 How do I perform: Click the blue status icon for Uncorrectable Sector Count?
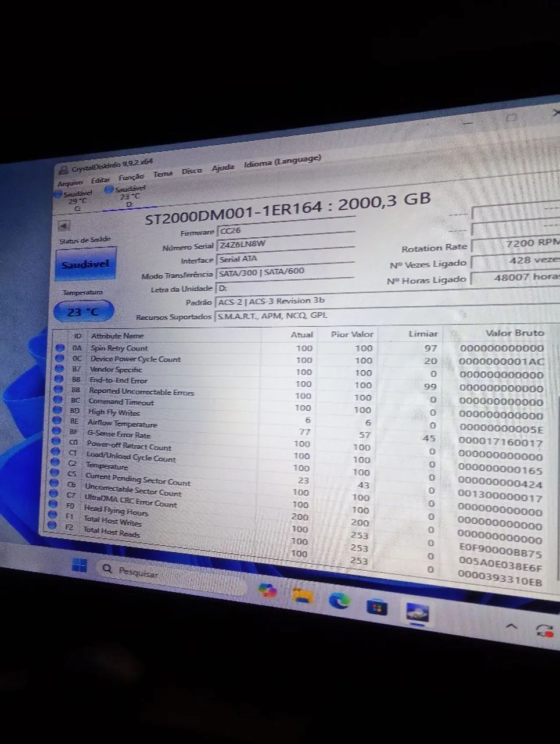[53, 483]
